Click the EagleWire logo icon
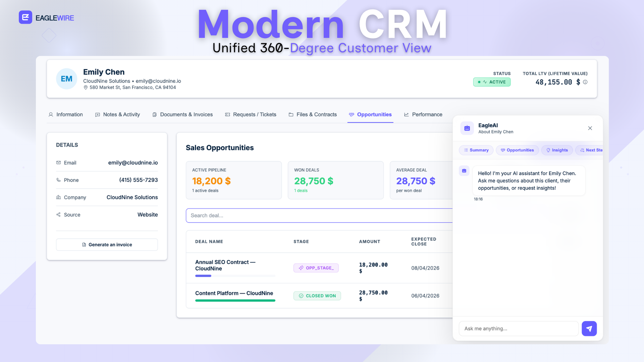The height and width of the screenshot is (362, 644). click(x=25, y=17)
